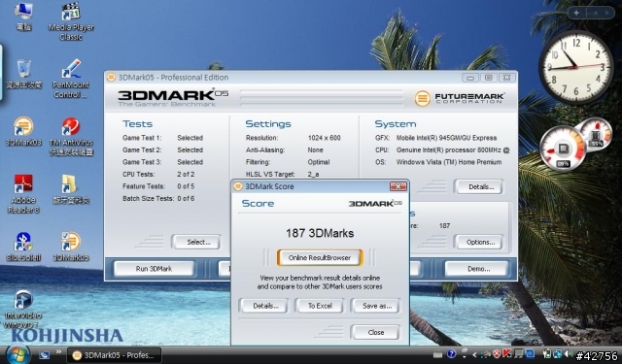Open Media Player Classic desktop shortcut
The height and width of the screenshot is (364, 622).
pyautogui.click(x=71, y=21)
